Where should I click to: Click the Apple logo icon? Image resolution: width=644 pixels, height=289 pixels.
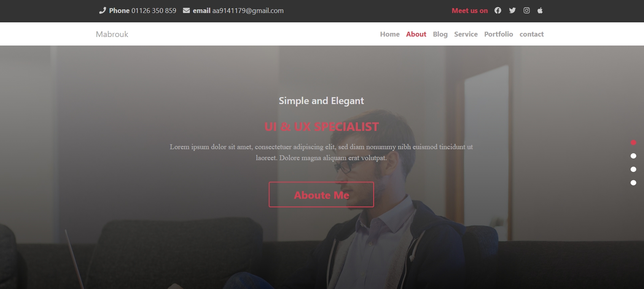pos(540,11)
